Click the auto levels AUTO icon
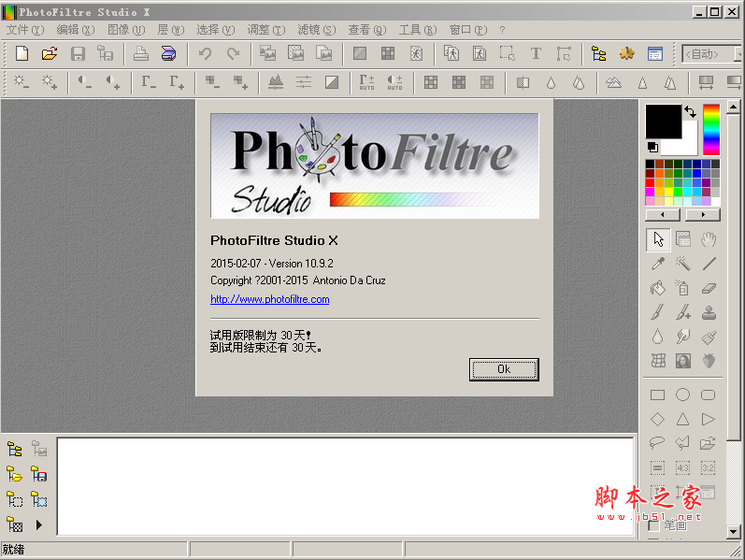 (366, 82)
